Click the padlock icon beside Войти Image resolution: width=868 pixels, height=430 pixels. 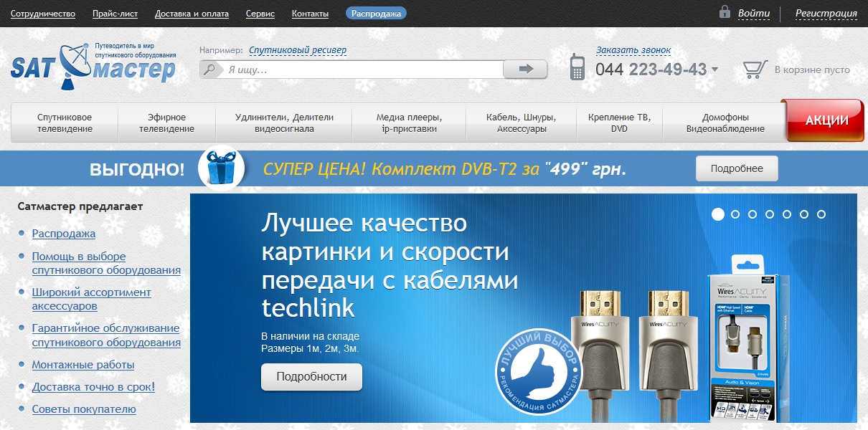(x=725, y=12)
